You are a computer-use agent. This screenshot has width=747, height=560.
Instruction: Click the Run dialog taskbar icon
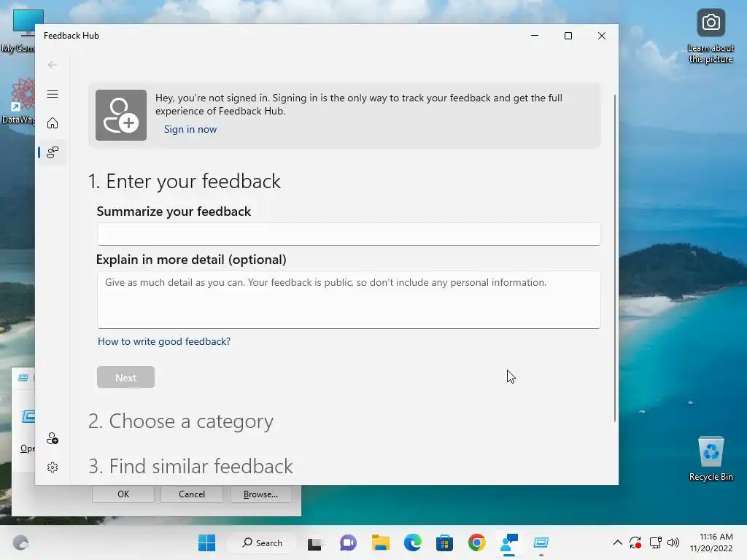coord(541,542)
